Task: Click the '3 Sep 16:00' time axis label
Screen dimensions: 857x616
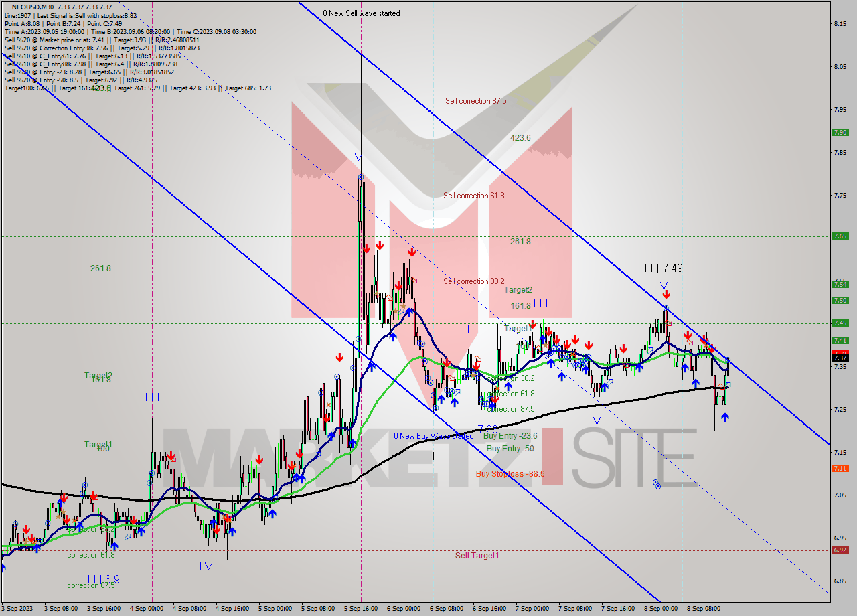Action: pyautogui.click(x=104, y=609)
